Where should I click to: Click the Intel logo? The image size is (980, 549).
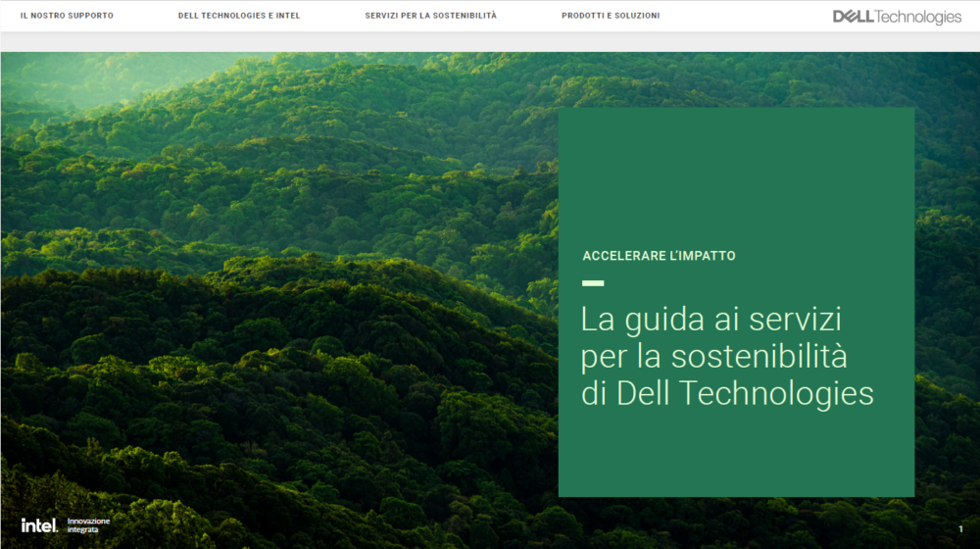coord(39,525)
